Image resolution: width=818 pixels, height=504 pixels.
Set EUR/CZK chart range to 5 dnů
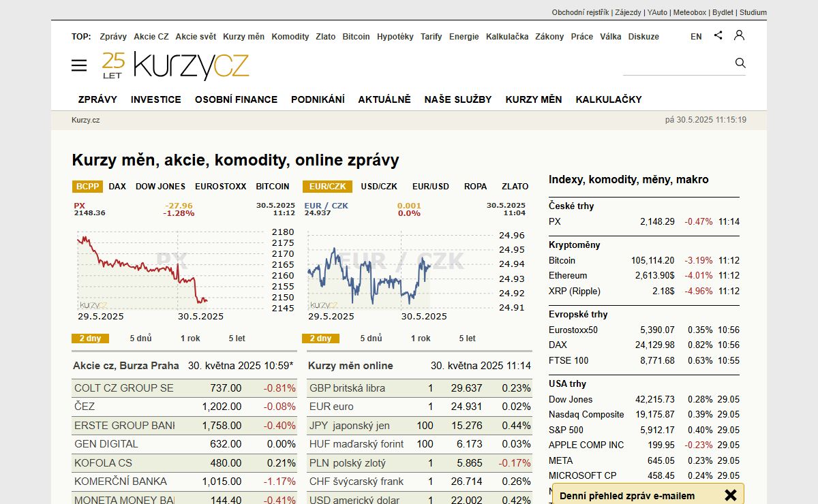click(372, 338)
